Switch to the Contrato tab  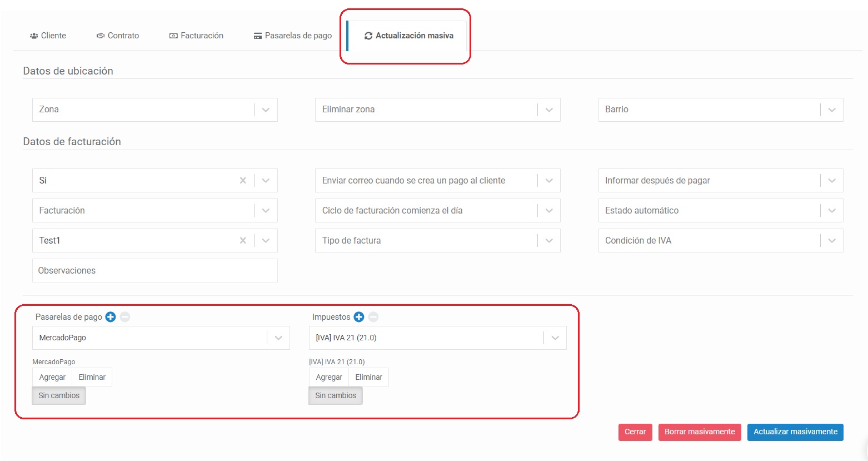(x=118, y=36)
